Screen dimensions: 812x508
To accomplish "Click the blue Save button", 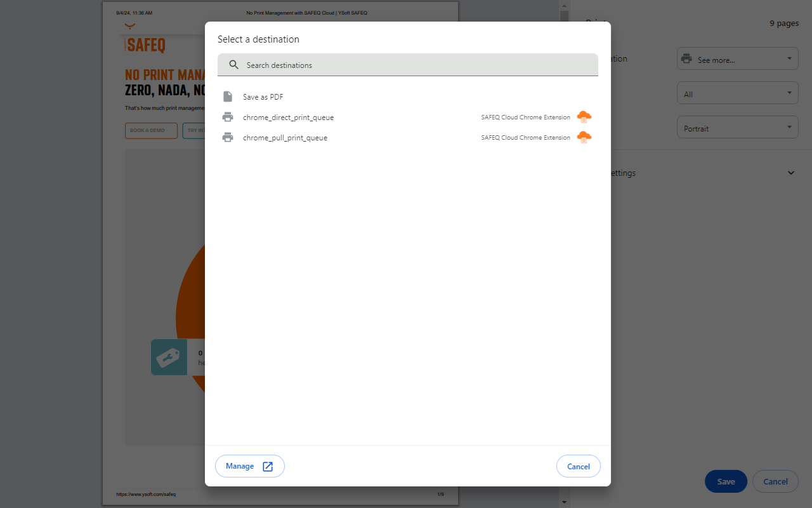I will 725,481.
